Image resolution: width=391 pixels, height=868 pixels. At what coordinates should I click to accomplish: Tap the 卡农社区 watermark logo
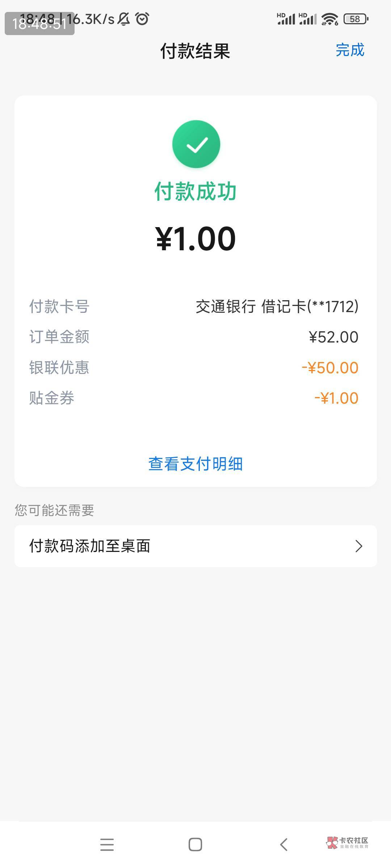click(347, 842)
